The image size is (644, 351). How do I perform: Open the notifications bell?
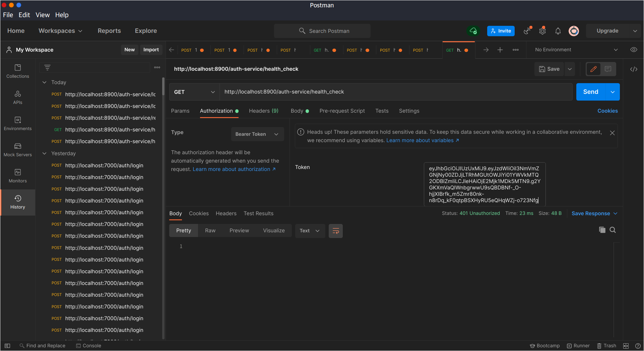point(558,31)
